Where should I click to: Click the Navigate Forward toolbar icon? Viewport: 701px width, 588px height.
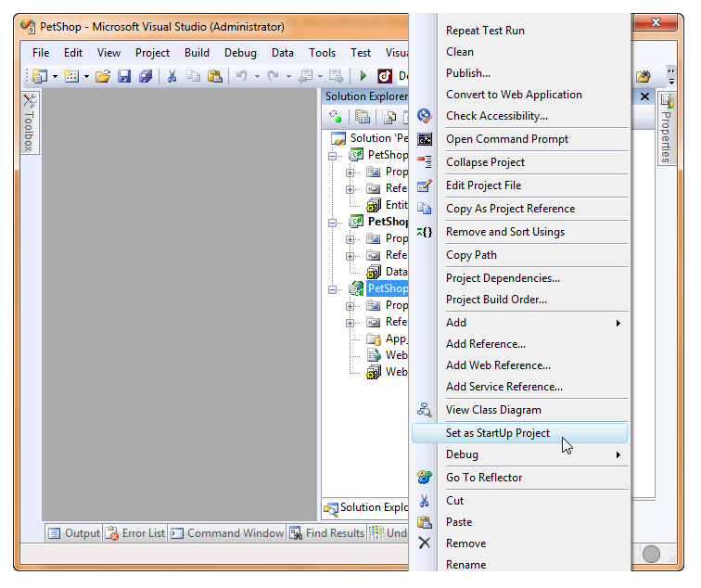[337, 76]
